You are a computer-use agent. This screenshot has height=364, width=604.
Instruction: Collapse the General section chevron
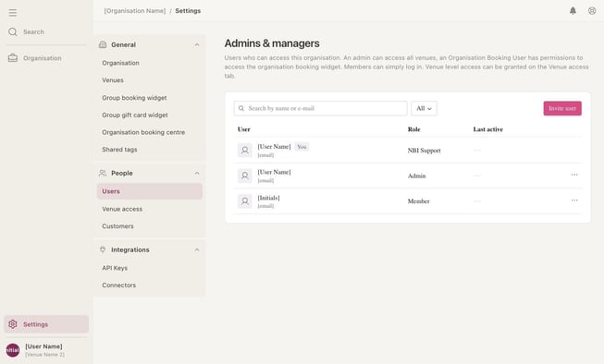[197, 44]
